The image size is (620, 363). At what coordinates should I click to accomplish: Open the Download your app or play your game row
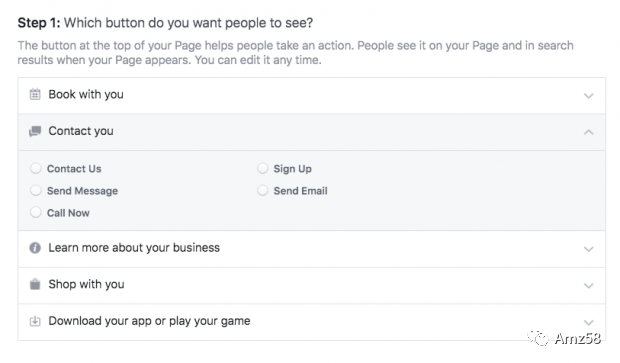click(312, 322)
